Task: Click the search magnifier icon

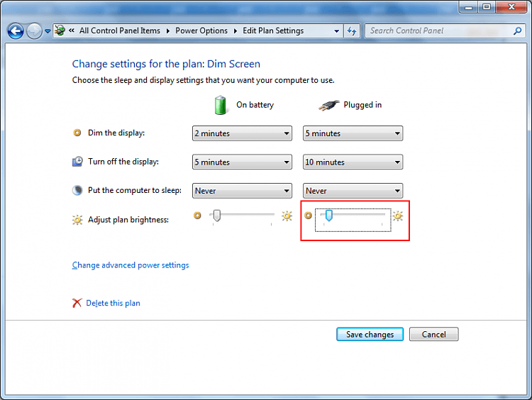Action: pos(517,31)
